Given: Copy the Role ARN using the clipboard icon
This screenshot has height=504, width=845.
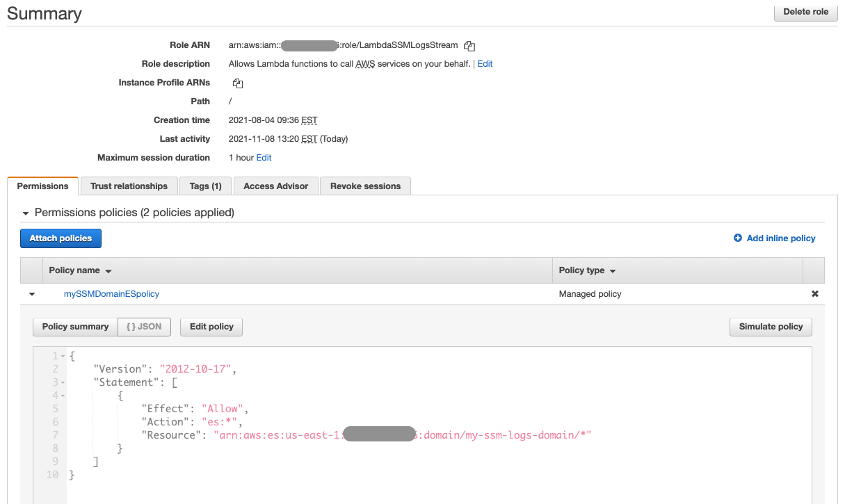Looking at the screenshot, I should coord(469,45).
